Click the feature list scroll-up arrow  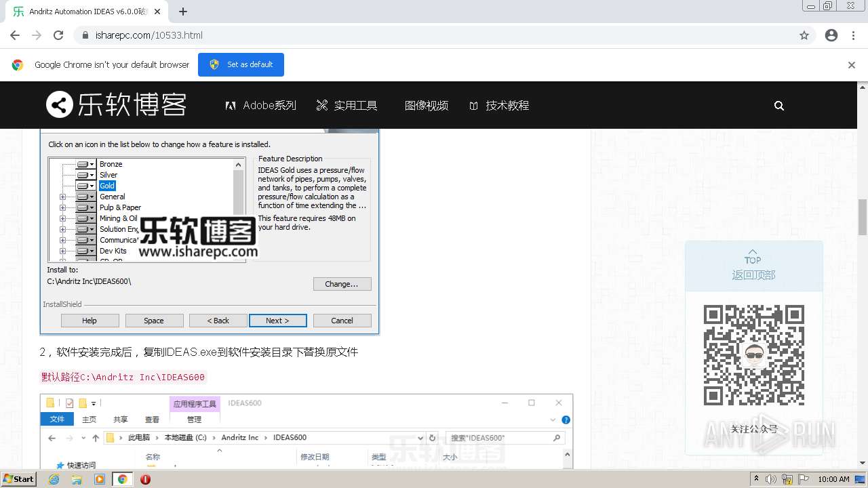238,165
